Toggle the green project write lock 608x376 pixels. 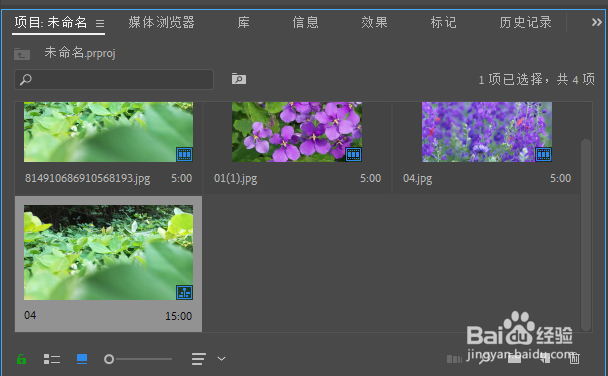(22, 359)
